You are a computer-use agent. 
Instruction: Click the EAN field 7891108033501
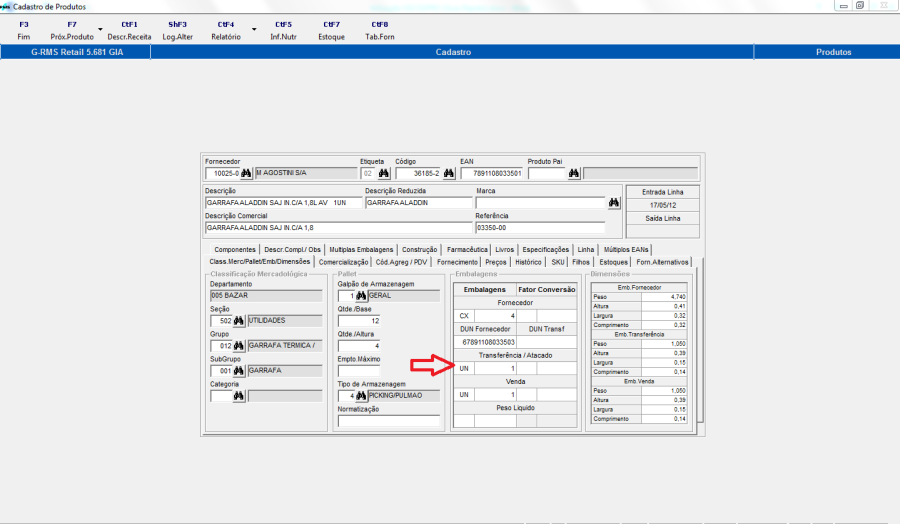point(491,173)
